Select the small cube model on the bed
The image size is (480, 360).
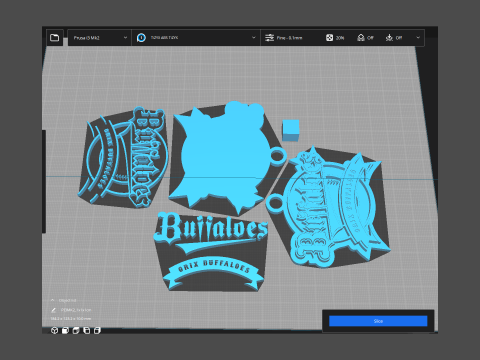[x=291, y=131]
